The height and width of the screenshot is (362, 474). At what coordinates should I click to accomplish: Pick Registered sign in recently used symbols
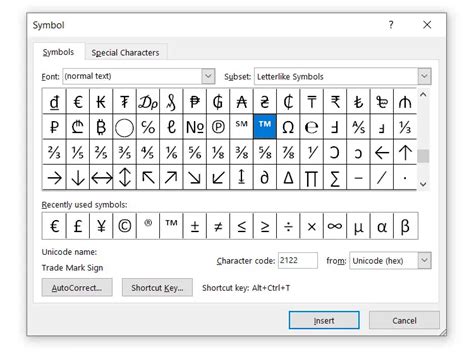point(148,226)
